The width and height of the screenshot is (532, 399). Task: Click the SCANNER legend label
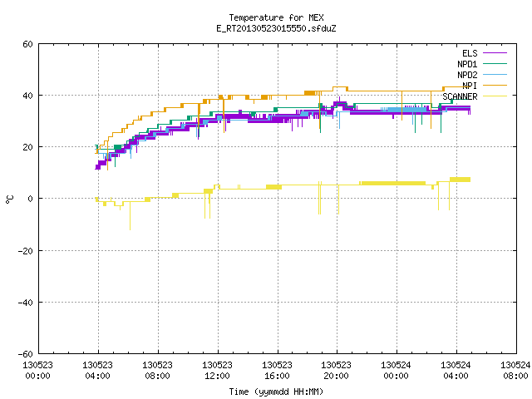(460, 96)
